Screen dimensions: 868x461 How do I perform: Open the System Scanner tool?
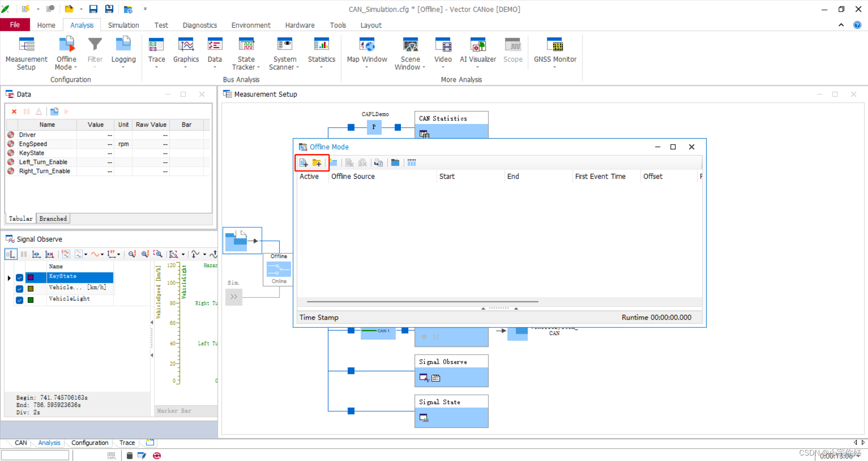click(285, 53)
